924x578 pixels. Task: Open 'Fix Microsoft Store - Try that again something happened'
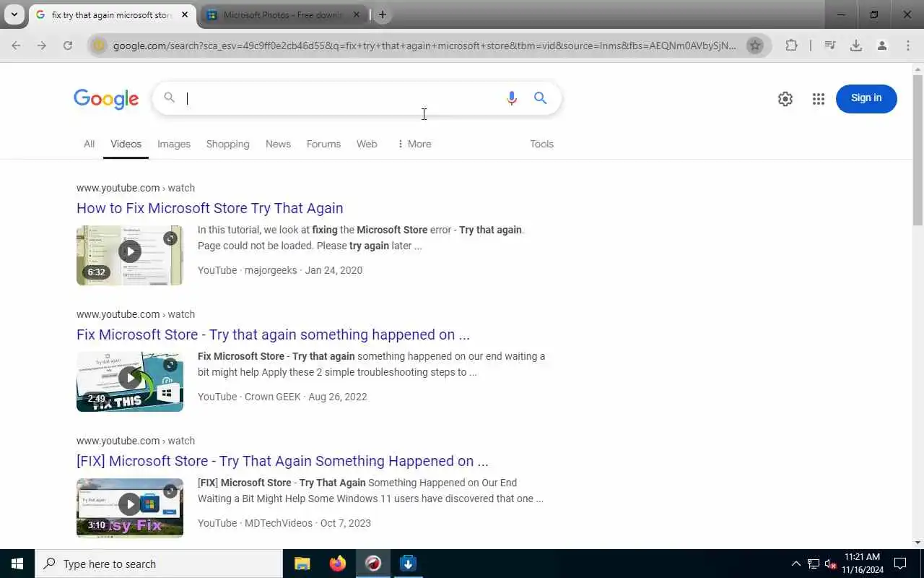point(273,335)
